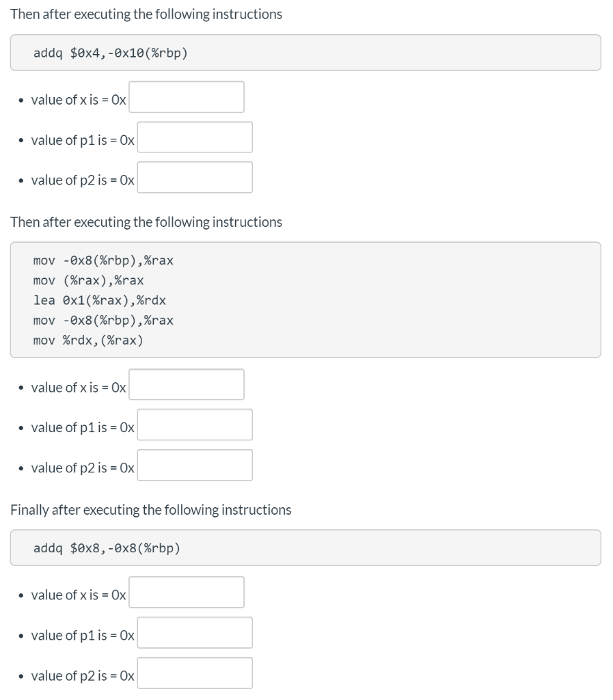
Task: Click the 'value of x is = 0x' label
Action: [x=77, y=99]
